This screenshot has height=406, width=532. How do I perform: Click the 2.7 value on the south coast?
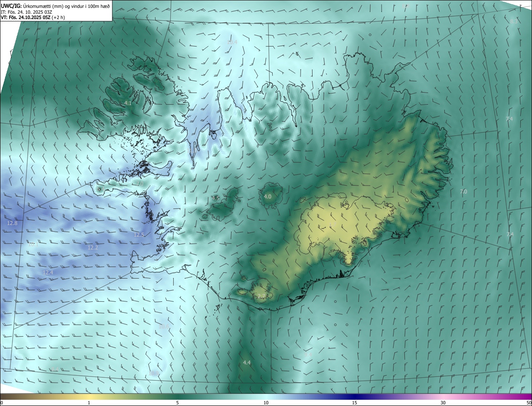point(261,296)
